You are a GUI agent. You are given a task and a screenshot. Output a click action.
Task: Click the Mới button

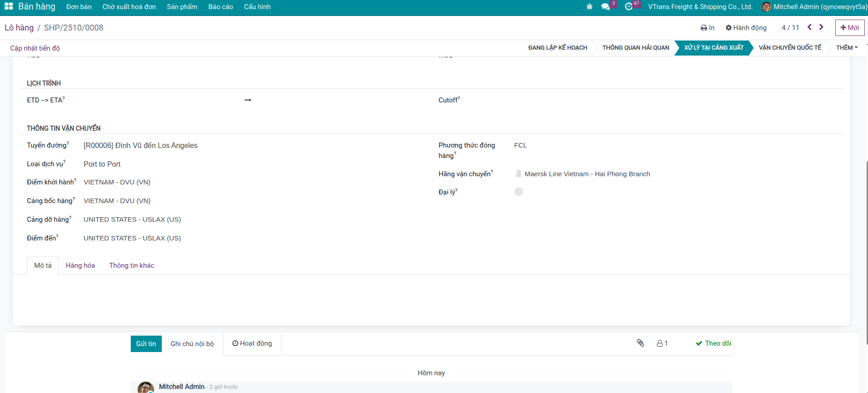tap(849, 28)
